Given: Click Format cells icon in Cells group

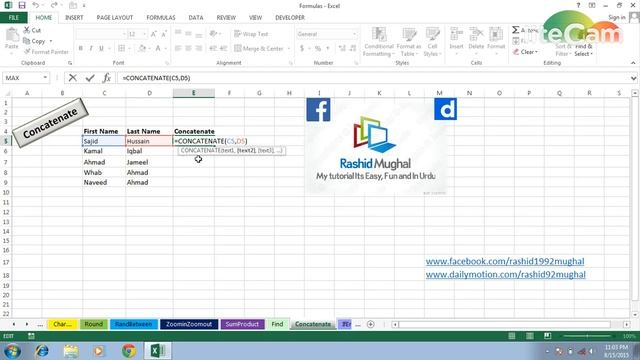Looking at the screenshot, I should [496, 35].
